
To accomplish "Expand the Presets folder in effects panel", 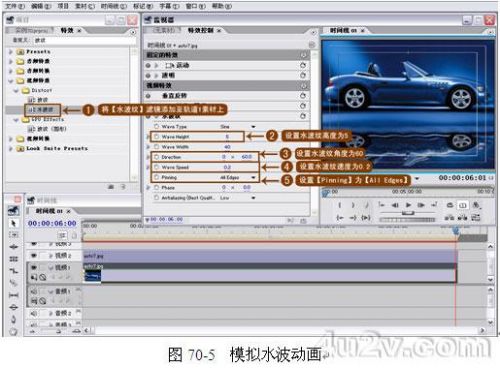I will 11,52.
